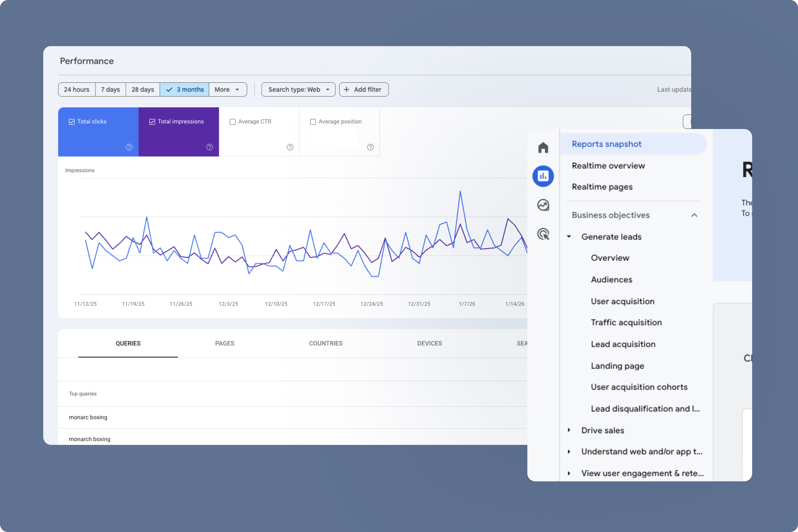
Task: Collapse the Business objectives section
Action: coord(694,215)
